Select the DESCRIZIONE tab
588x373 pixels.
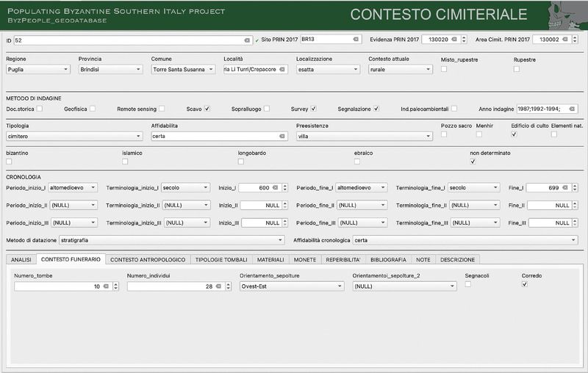pyautogui.click(x=459, y=259)
